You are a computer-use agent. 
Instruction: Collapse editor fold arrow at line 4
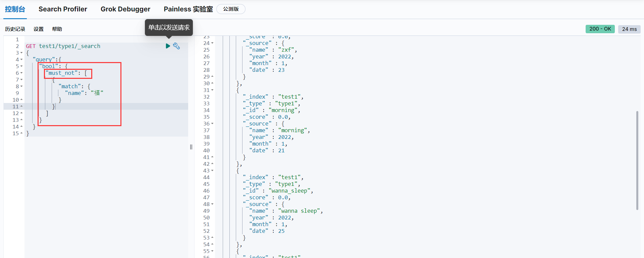21,60
